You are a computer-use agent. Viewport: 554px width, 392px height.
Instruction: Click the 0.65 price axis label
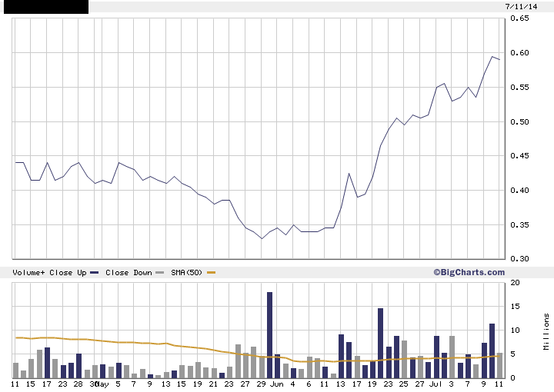pyautogui.click(x=519, y=18)
